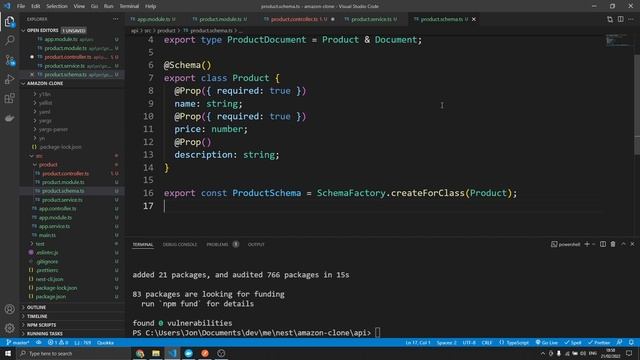Close the product.schema.ts editor tab

474,19
